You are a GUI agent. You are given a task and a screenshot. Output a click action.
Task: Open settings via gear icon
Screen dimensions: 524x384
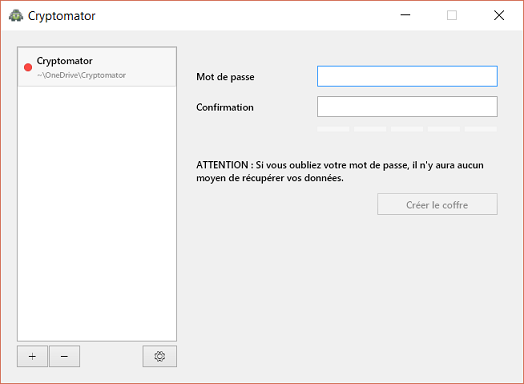(160, 356)
